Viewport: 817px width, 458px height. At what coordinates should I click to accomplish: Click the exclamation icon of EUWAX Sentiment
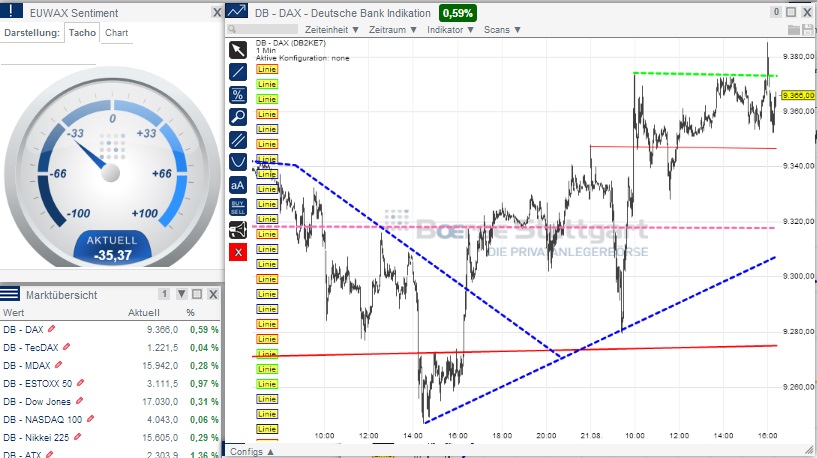[x=11, y=11]
